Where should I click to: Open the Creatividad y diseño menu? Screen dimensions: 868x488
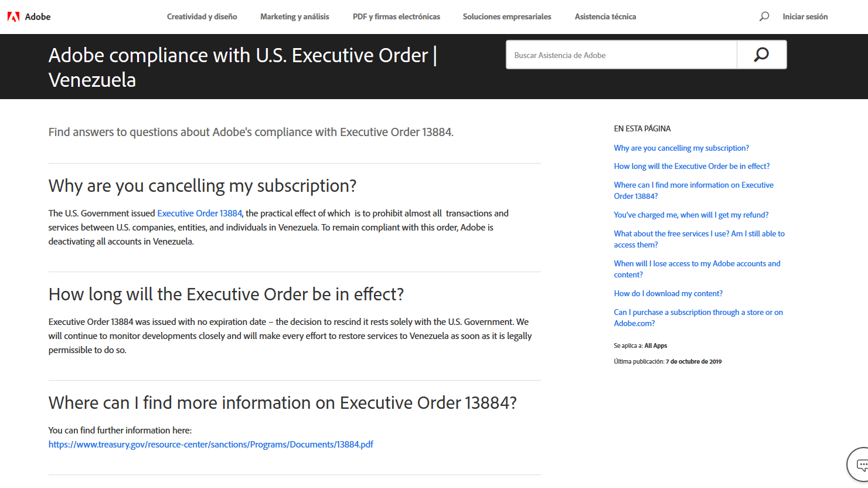click(202, 16)
